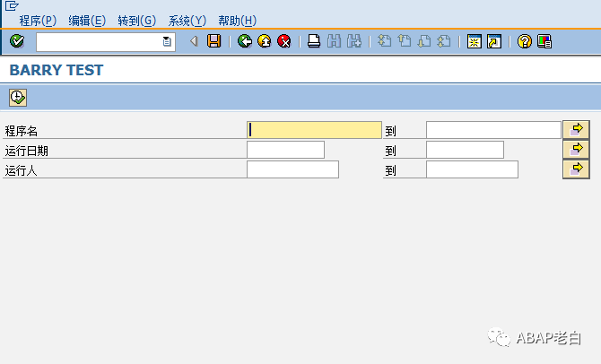
Task: Click the 程序名 low value field
Action: [x=314, y=130]
